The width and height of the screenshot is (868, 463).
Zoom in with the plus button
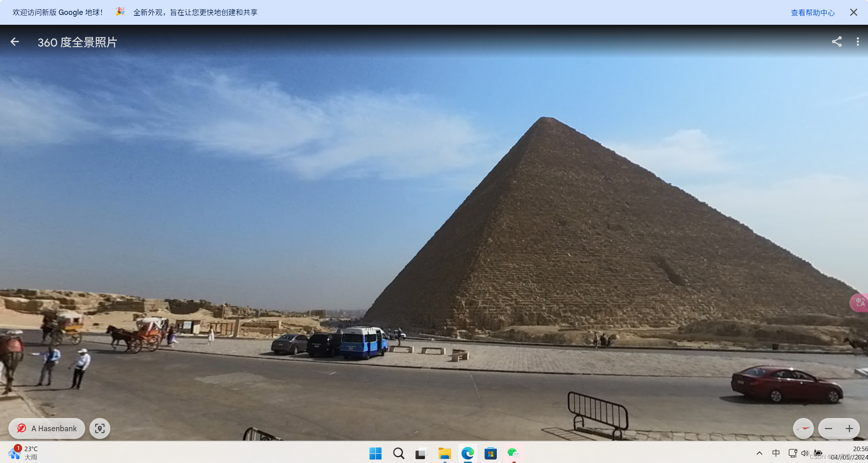point(850,428)
